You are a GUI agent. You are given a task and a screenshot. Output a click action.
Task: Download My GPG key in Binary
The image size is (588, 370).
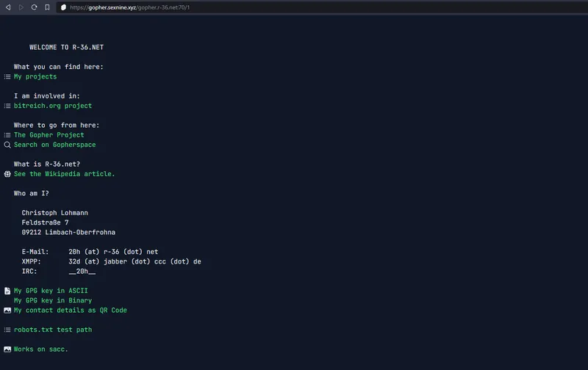pos(52,300)
